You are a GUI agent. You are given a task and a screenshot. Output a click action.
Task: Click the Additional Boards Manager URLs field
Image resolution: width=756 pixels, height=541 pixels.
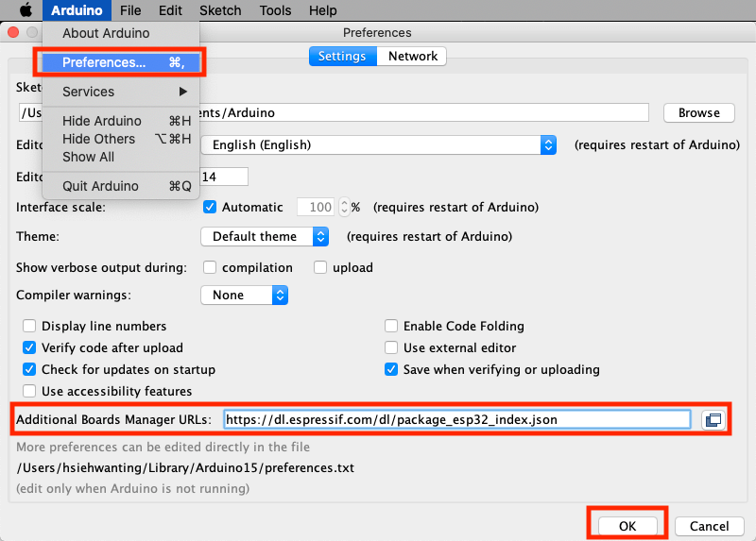[x=457, y=418]
